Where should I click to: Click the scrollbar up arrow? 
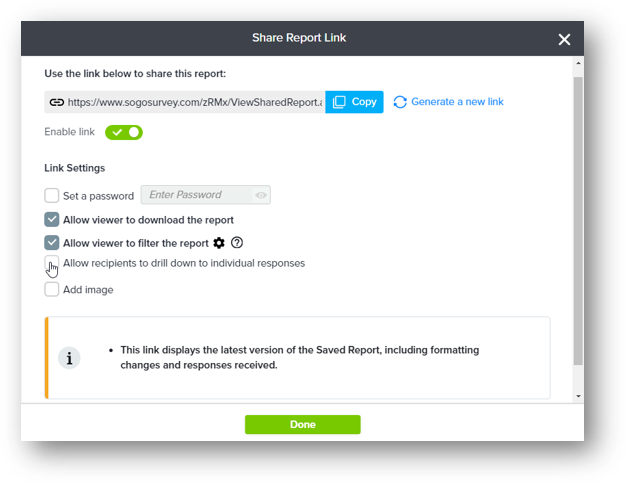coord(578,63)
